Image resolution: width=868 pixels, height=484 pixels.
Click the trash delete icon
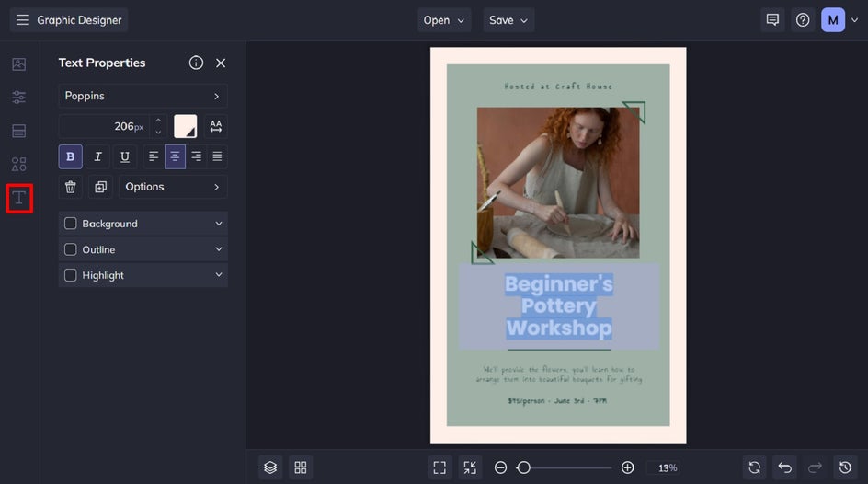(x=71, y=187)
